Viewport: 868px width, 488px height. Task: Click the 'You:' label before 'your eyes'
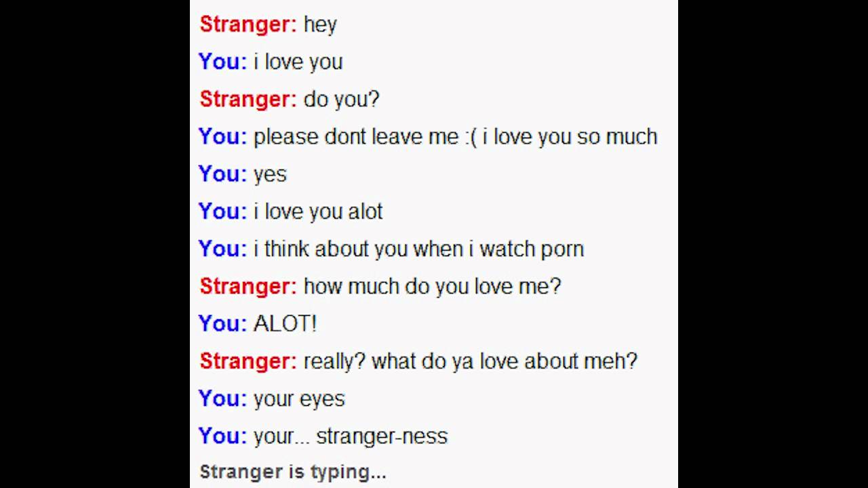(x=222, y=399)
